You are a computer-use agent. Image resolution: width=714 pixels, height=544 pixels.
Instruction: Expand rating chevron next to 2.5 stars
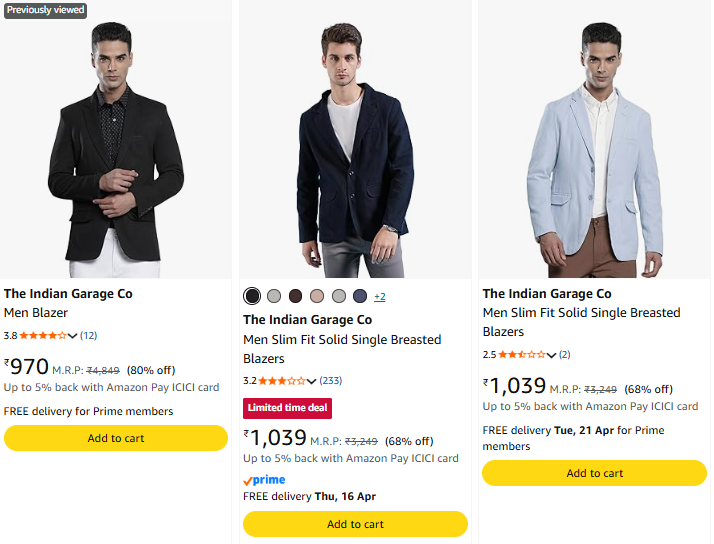click(552, 355)
